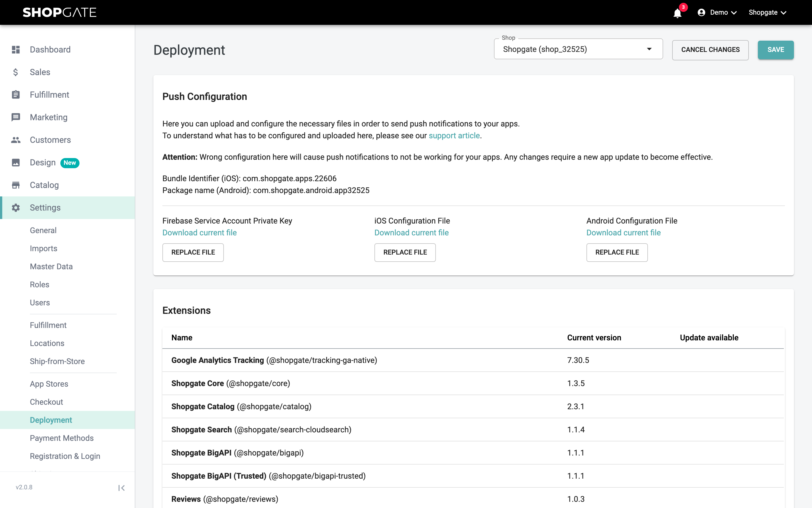Image resolution: width=812 pixels, height=508 pixels.
Task: Open Roles settings
Action: [x=39, y=284]
